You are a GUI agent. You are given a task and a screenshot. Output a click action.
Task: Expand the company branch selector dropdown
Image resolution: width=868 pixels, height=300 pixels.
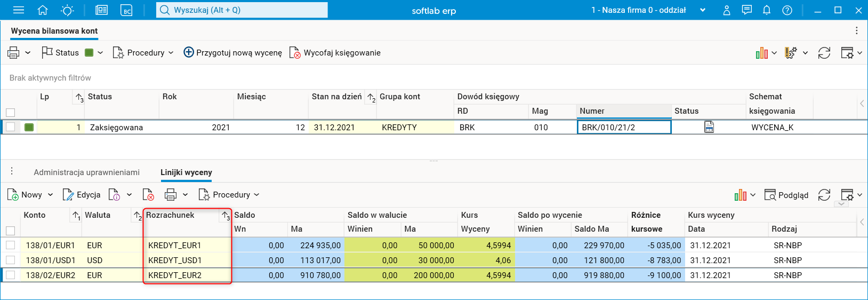(703, 10)
